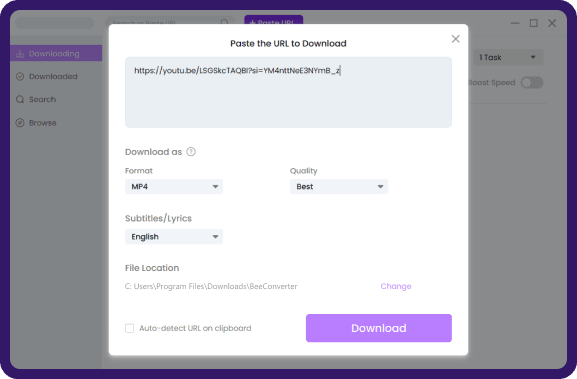Viewport: 577px width, 379px height.
Task: Click the Search magnifier icon in sidebar
Action: click(20, 99)
